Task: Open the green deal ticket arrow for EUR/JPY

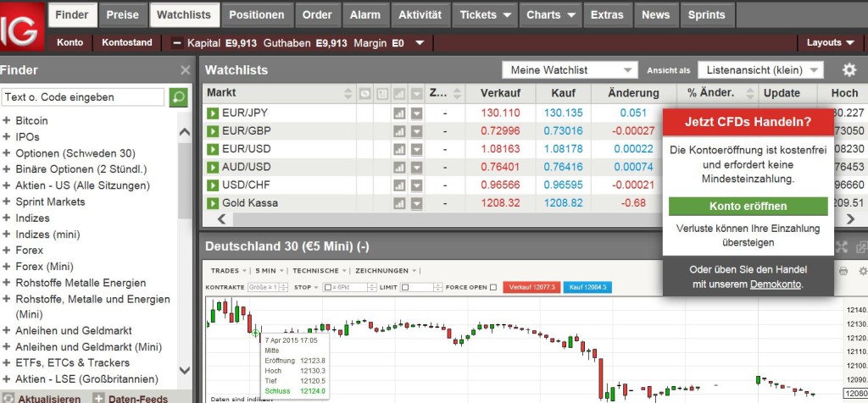Action: (213, 113)
